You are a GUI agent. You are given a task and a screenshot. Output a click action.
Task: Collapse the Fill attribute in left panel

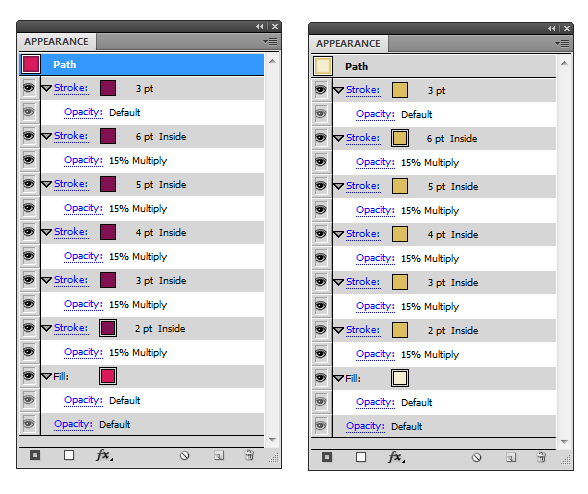click(x=46, y=376)
